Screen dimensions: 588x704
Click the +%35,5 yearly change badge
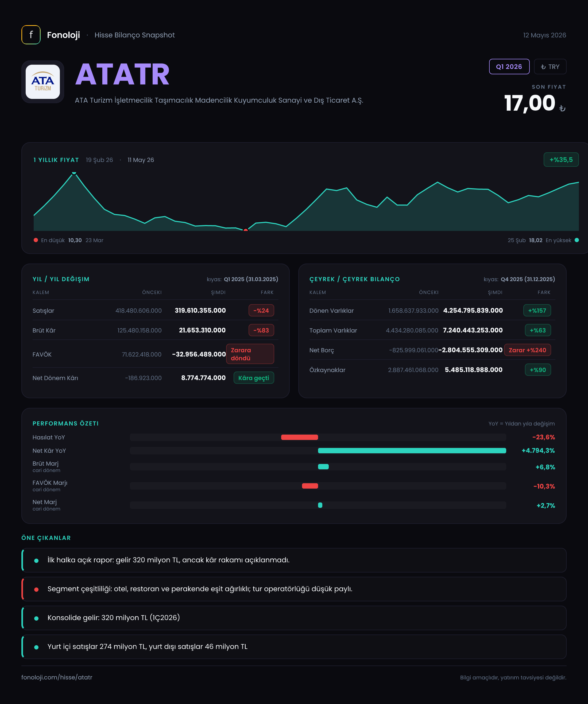pos(561,160)
